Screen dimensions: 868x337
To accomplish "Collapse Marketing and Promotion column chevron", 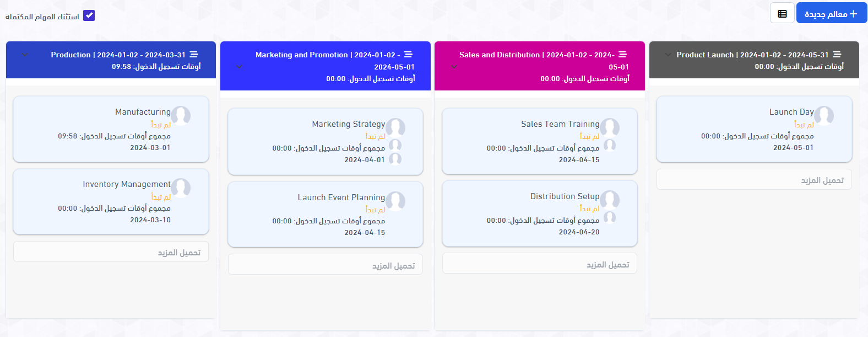I will tap(238, 67).
